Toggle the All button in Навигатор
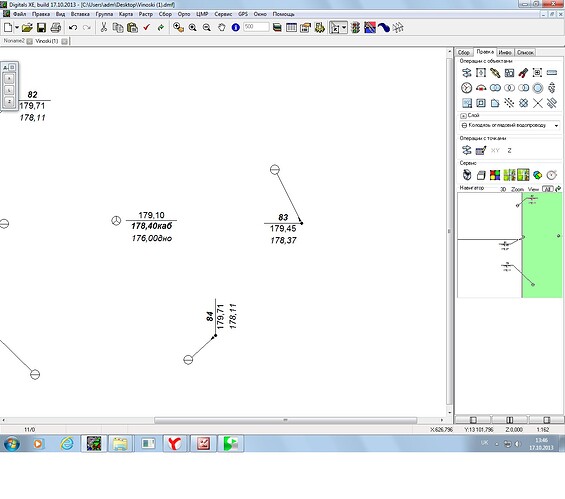565x499 pixels. (547, 189)
